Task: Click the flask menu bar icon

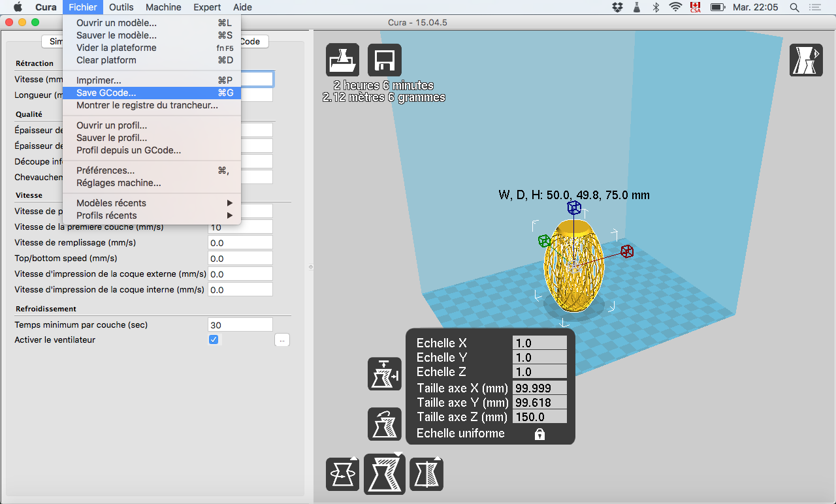Action: [637, 7]
